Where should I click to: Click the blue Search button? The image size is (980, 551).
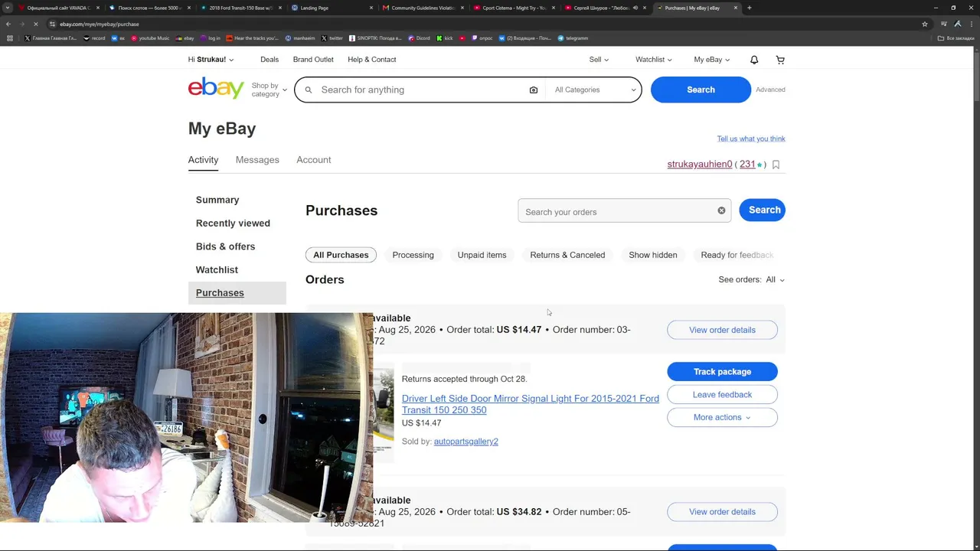(701, 90)
